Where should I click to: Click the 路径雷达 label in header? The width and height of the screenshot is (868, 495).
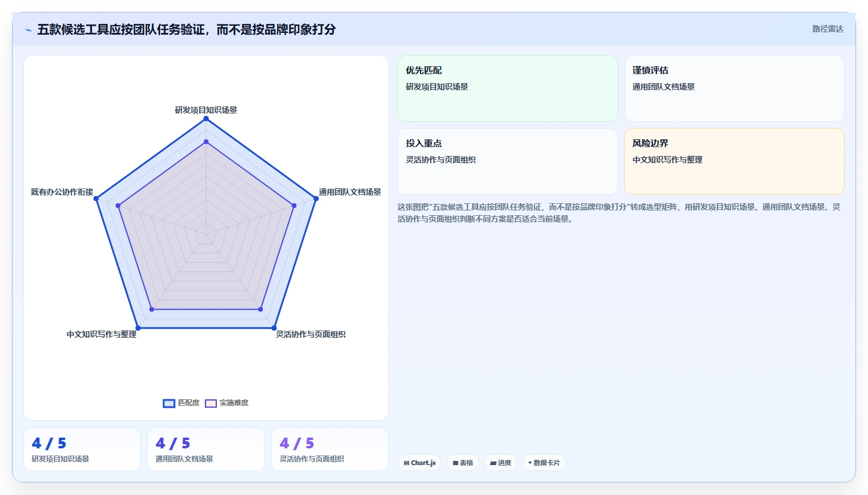pos(827,29)
